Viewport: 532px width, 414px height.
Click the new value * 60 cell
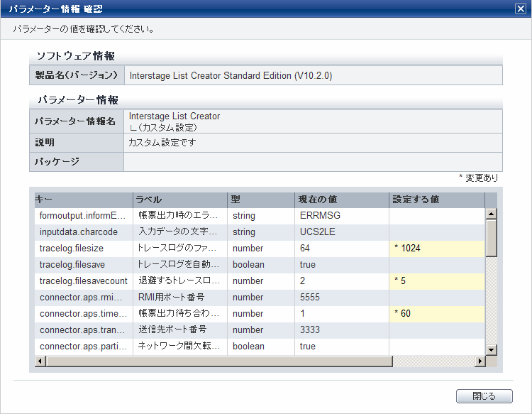pos(437,313)
